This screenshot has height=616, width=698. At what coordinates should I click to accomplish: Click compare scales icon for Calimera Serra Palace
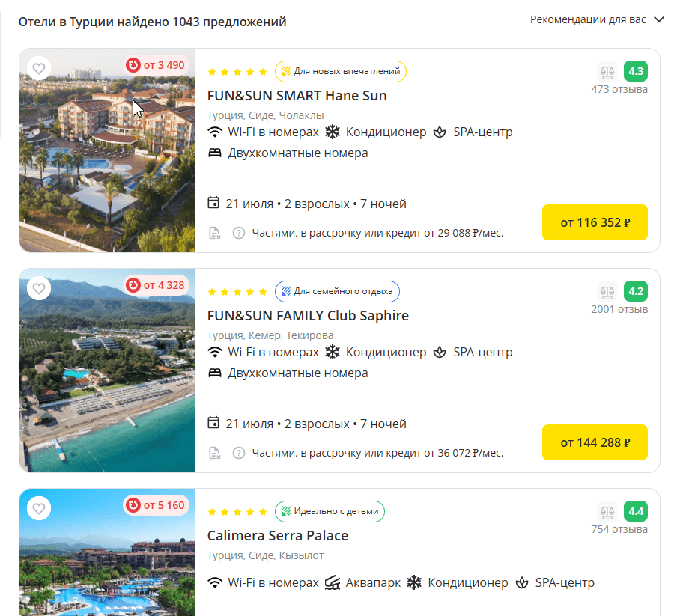coord(607,512)
